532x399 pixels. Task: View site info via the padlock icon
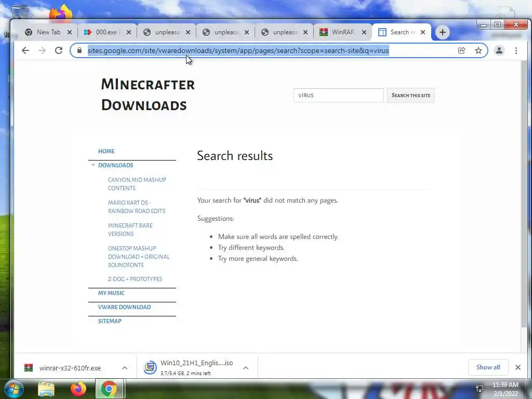point(79,50)
